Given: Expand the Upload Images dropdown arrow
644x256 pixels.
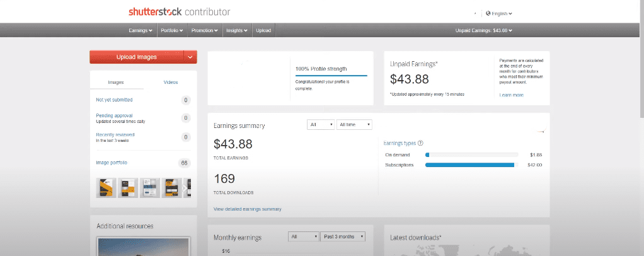Looking at the screenshot, I should (190, 57).
